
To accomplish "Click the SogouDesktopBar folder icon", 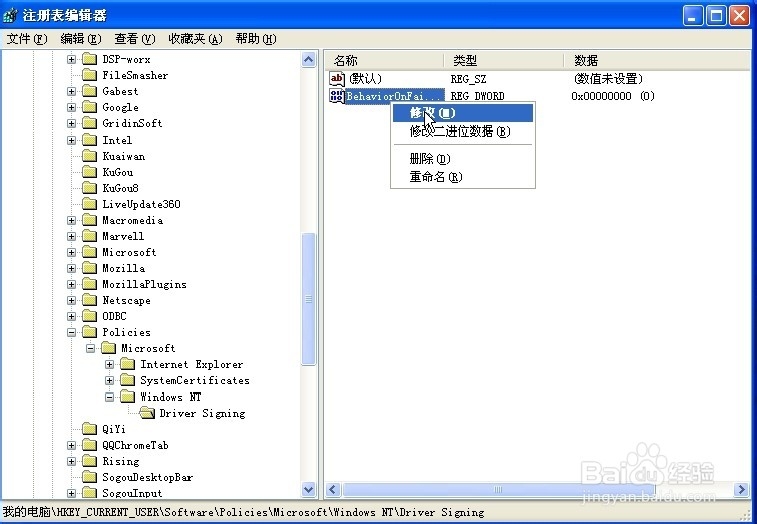I will coord(89,477).
